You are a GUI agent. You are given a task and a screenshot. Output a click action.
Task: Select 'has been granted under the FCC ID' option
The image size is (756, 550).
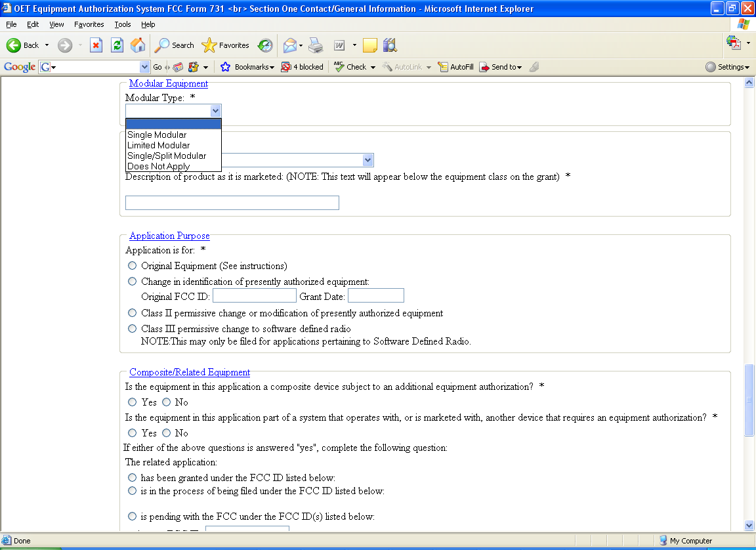click(x=132, y=478)
